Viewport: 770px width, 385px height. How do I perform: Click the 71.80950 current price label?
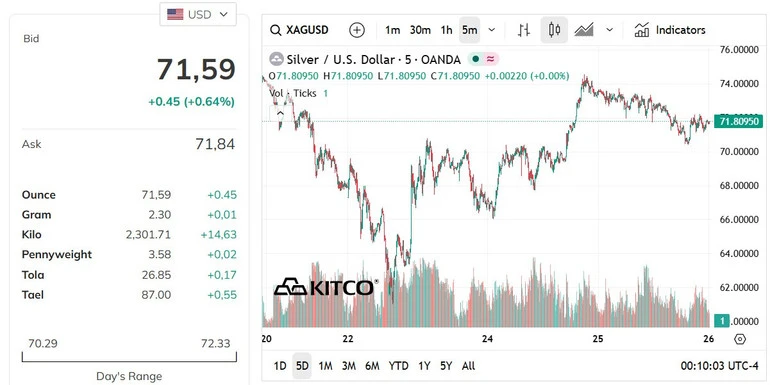pyautogui.click(x=739, y=121)
